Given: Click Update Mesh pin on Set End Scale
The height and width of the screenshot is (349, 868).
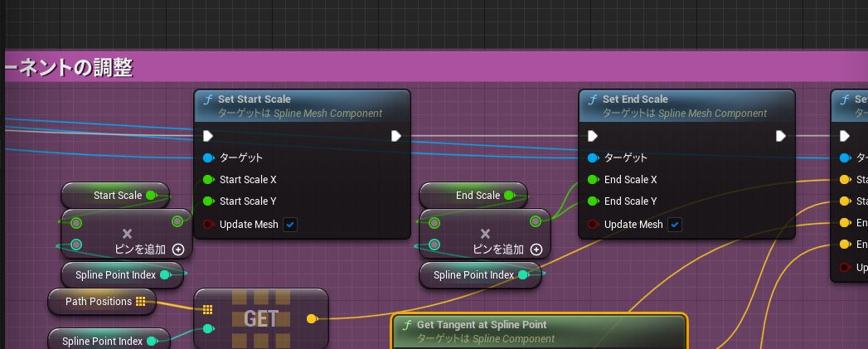Looking at the screenshot, I should tap(593, 225).
